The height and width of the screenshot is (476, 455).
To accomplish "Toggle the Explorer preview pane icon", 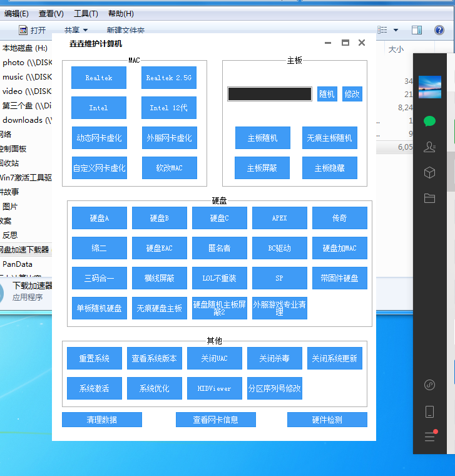I will 417,30.
